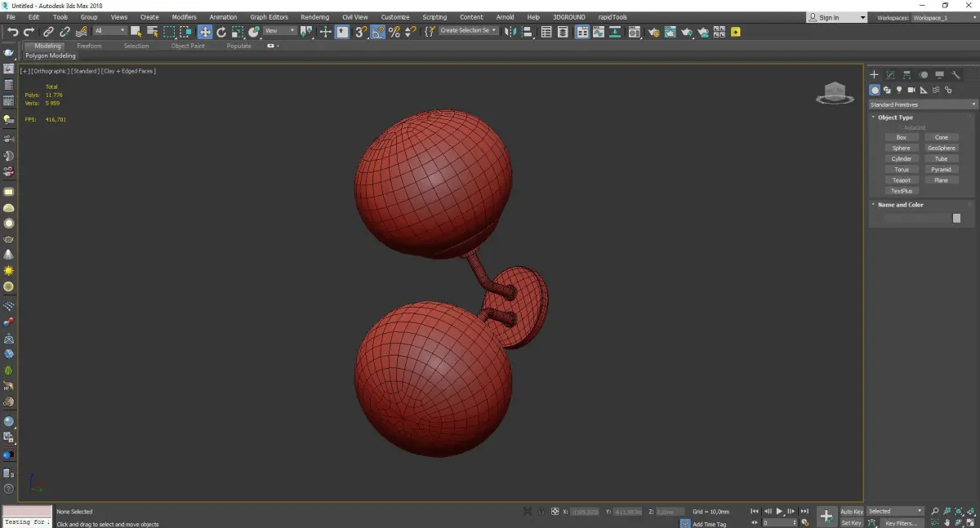980x528 pixels.
Task: Click the Pyramid primitive button
Action: [942, 170]
